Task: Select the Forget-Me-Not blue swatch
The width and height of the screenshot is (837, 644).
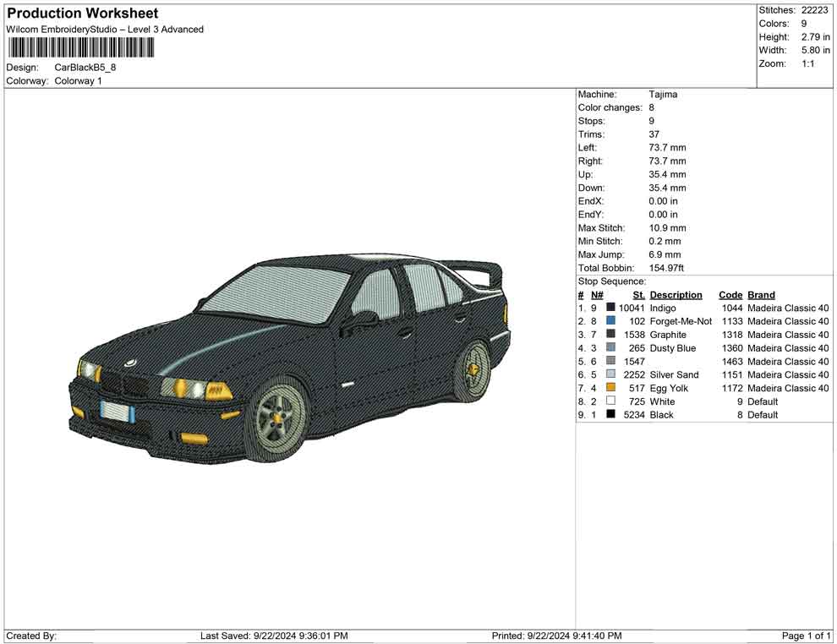Action: [610, 321]
